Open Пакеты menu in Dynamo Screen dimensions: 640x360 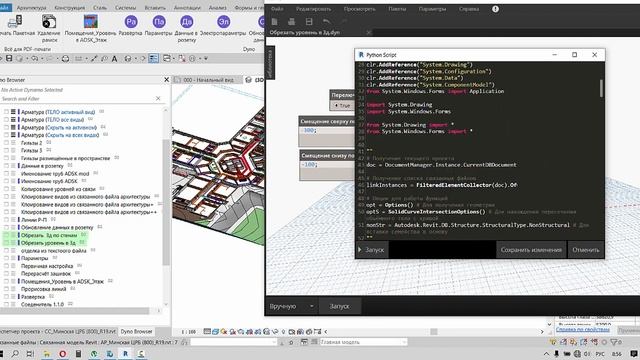coord(397,9)
